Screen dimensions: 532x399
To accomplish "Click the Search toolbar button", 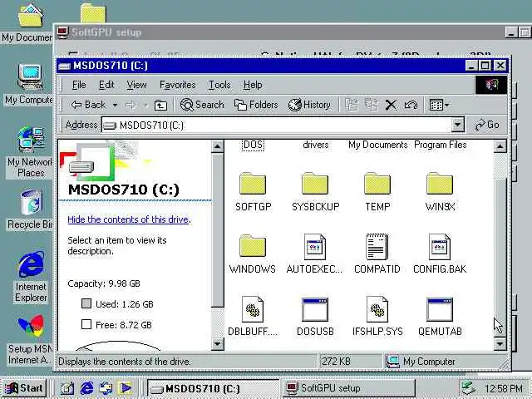I will pyautogui.click(x=202, y=105).
